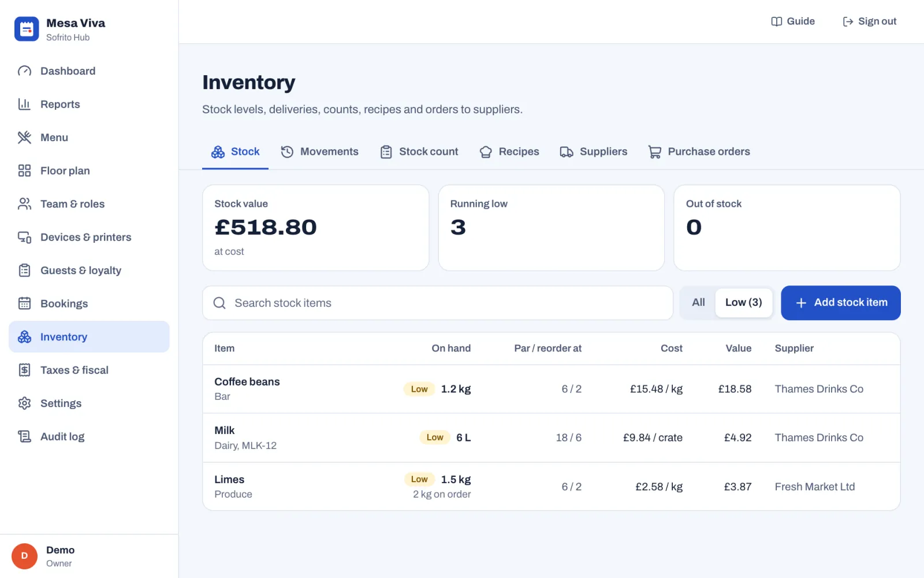
Task: Switch to the Suppliers tab
Action: point(594,151)
